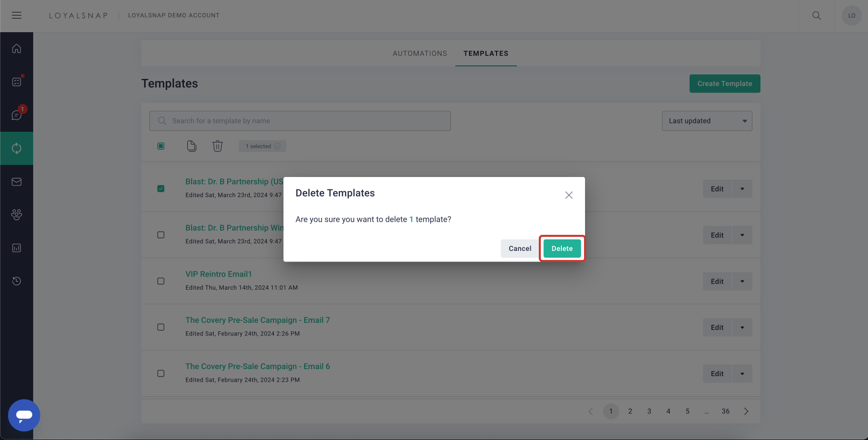868x440 pixels.
Task: Expand Edit dropdown arrow for VIP Reintro Email1
Action: pos(742,281)
